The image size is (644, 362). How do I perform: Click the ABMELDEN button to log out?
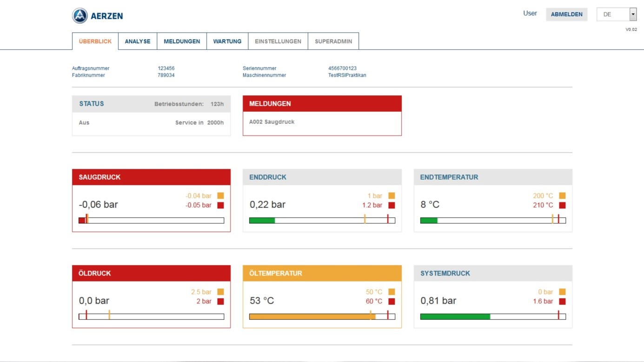click(566, 14)
